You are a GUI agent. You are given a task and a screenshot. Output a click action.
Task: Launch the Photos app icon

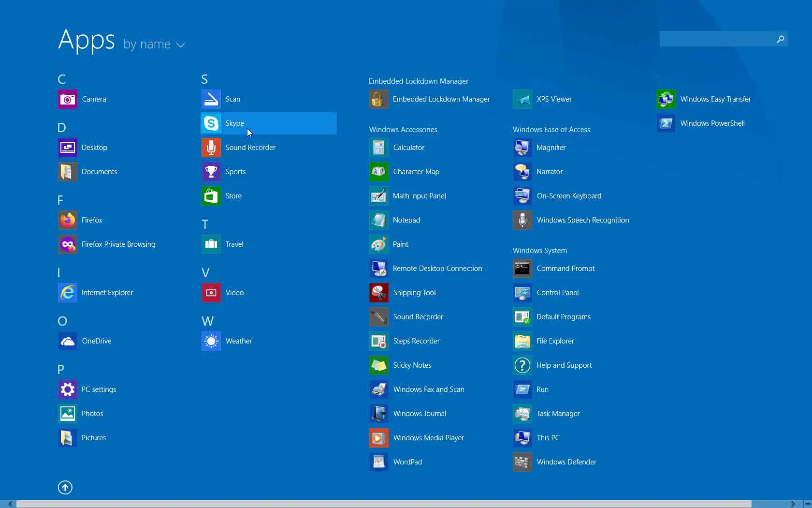pyautogui.click(x=68, y=414)
